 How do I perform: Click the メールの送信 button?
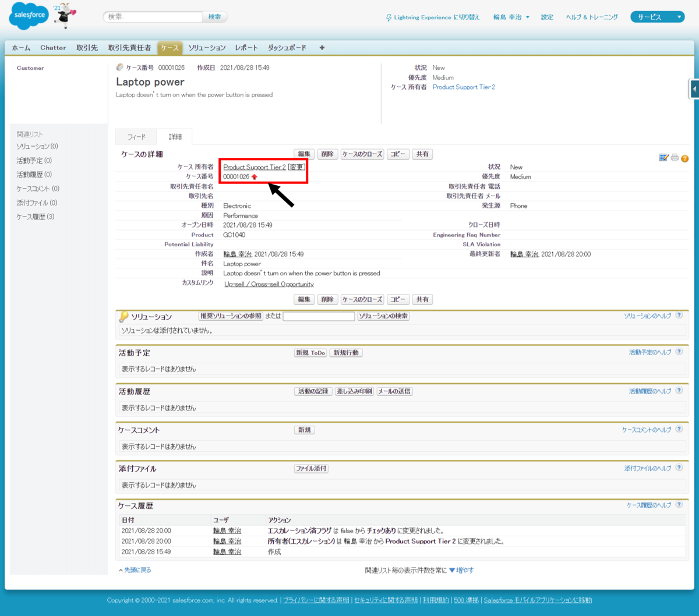[x=394, y=391]
